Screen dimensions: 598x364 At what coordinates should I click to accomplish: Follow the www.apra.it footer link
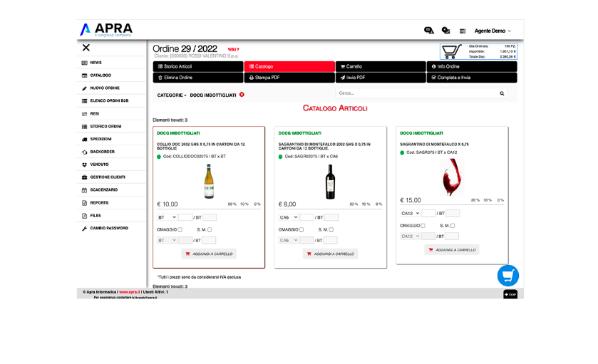click(x=130, y=292)
